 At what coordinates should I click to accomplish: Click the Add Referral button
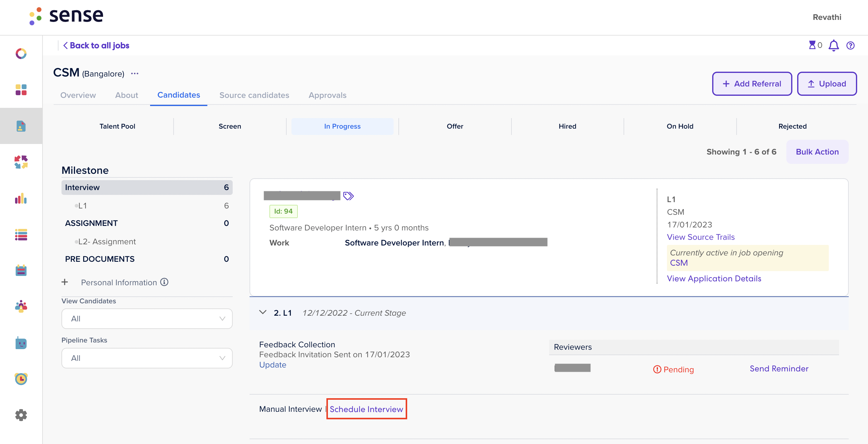tap(752, 84)
